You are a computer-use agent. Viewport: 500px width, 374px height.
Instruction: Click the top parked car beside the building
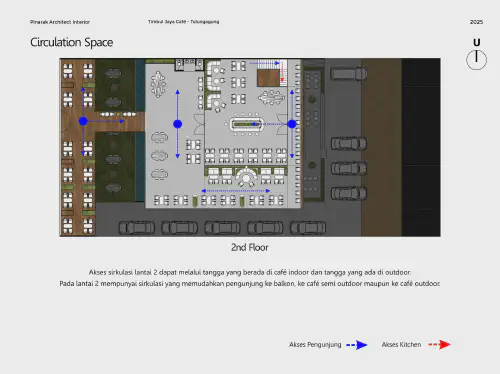click(x=349, y=74)
